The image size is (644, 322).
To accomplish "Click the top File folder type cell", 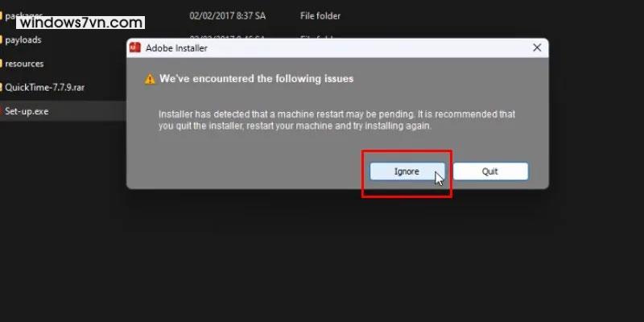I will (320, 16).
